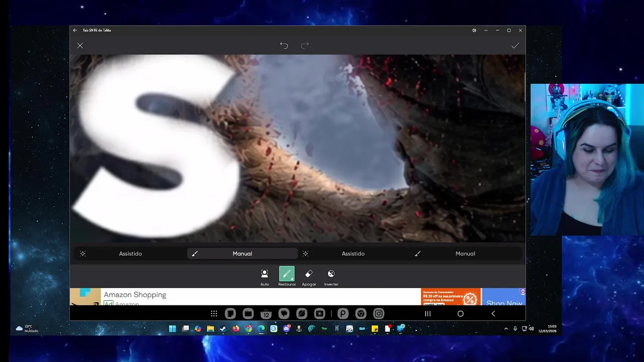Select the Restaurar brush tool
This screenshot has height=362, width=644.
287,277
